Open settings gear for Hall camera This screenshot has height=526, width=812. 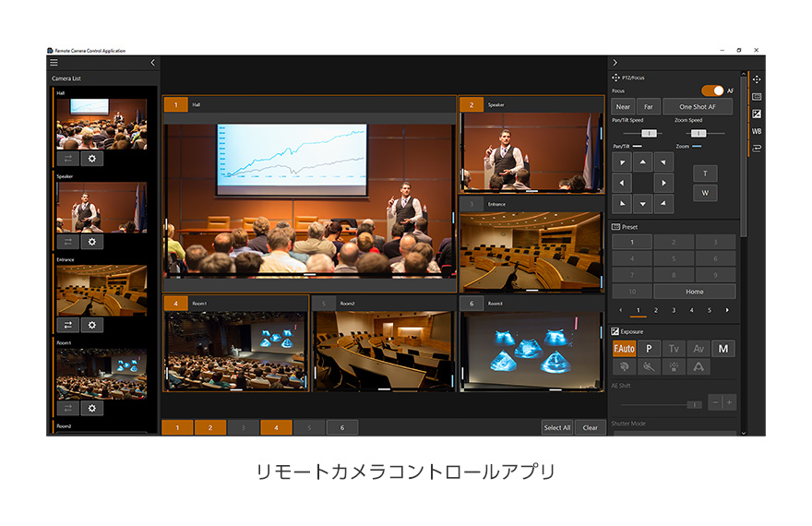[x=91, y=158]
